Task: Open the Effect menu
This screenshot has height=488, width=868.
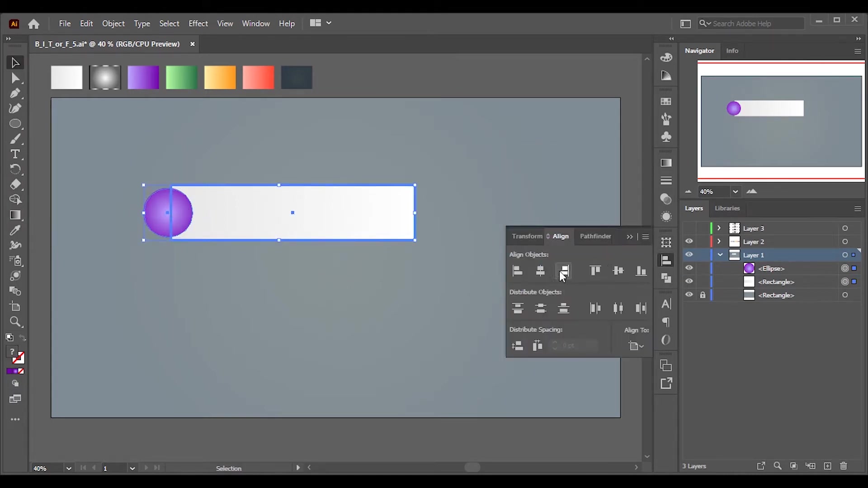Action: point(198,23)
